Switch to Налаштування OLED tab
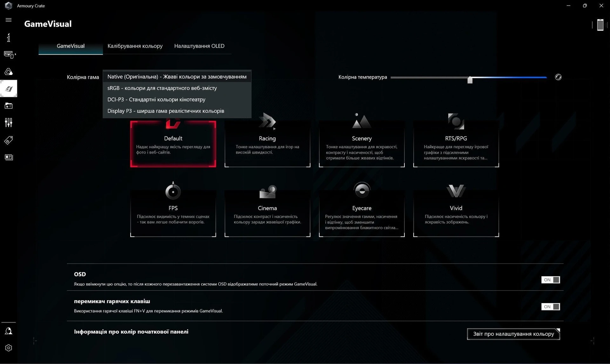The image size is (610, 364). point(199,46)
